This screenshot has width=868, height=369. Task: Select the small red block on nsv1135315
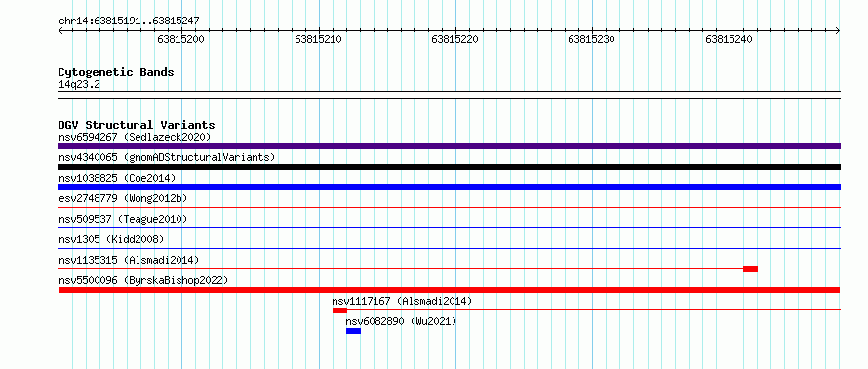click(x=750, y=269)
